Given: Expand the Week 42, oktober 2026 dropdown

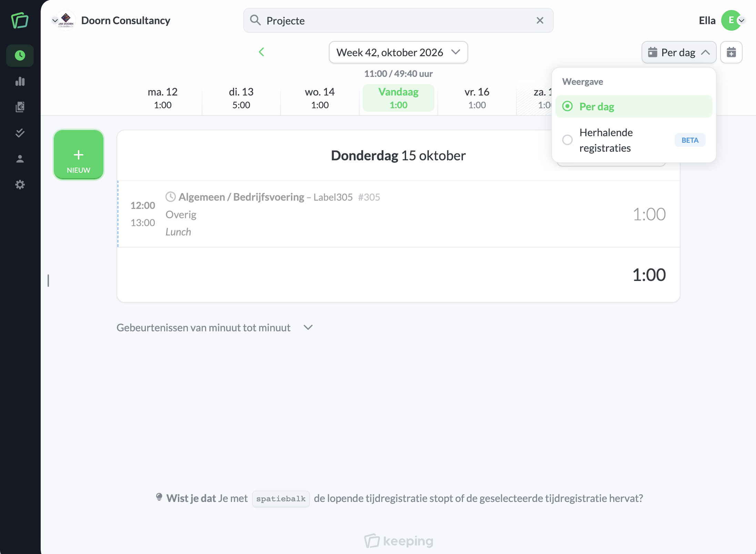Looking at the screenshot, I should click(x=398, y=52).
